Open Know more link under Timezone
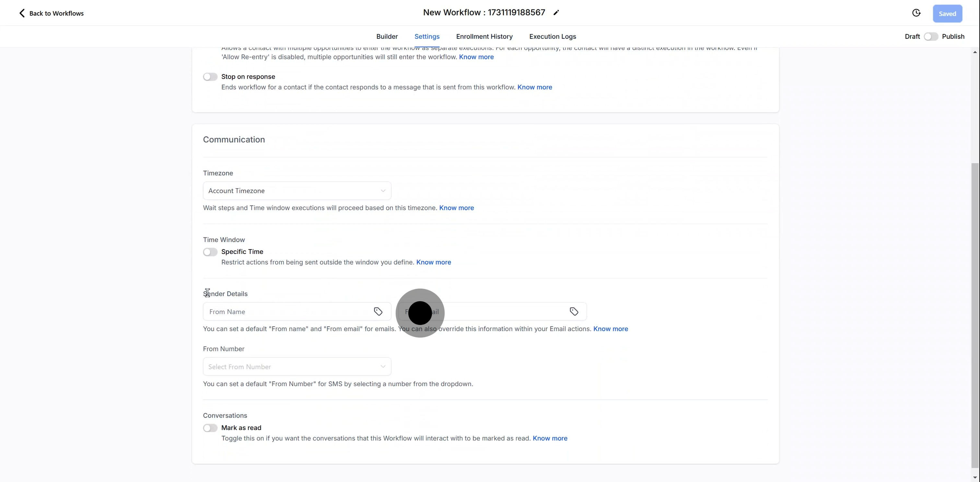The width and height of the screenshot is (980, 482). [x=457, y=208]
